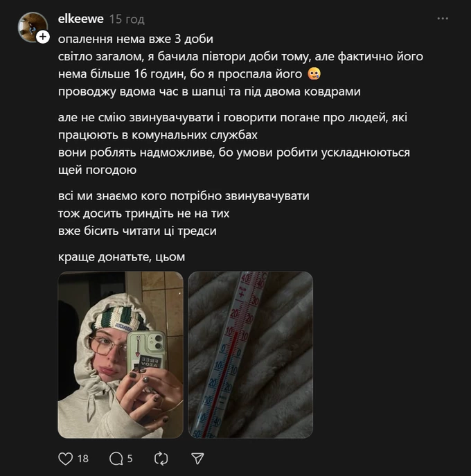
Task: Follow elkeewe using the plus badge
Action: (x=43, y=37)
